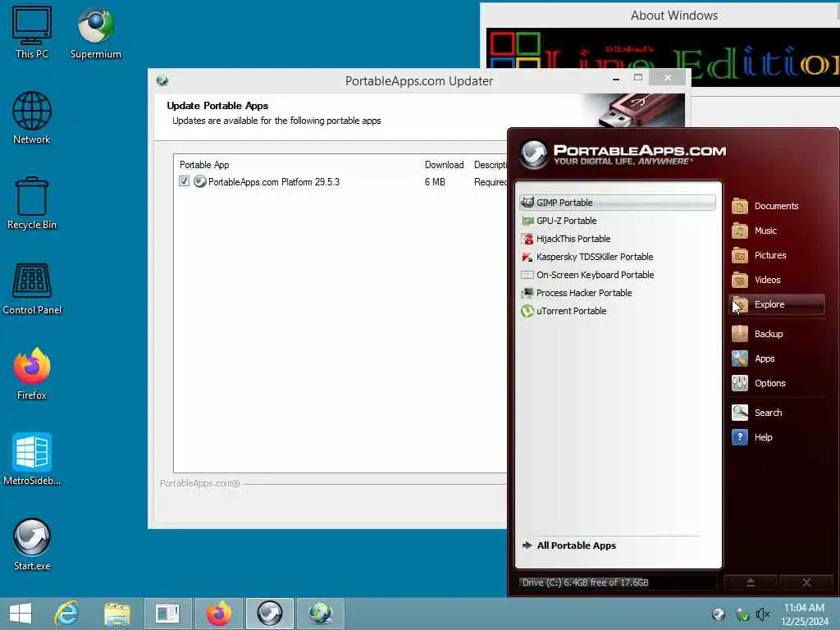Click the PortableApps.com link in the updater footer
The width and height of the screenshot is (840, 630).
tap(199, 483)
